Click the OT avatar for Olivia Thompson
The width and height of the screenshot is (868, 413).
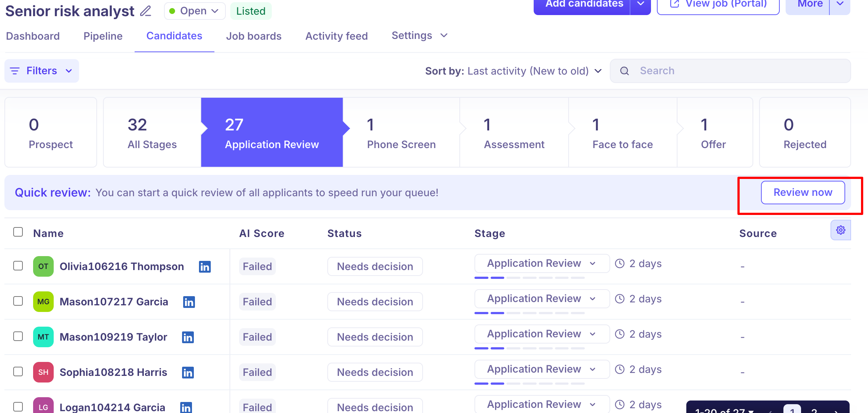tap(43, 266)
